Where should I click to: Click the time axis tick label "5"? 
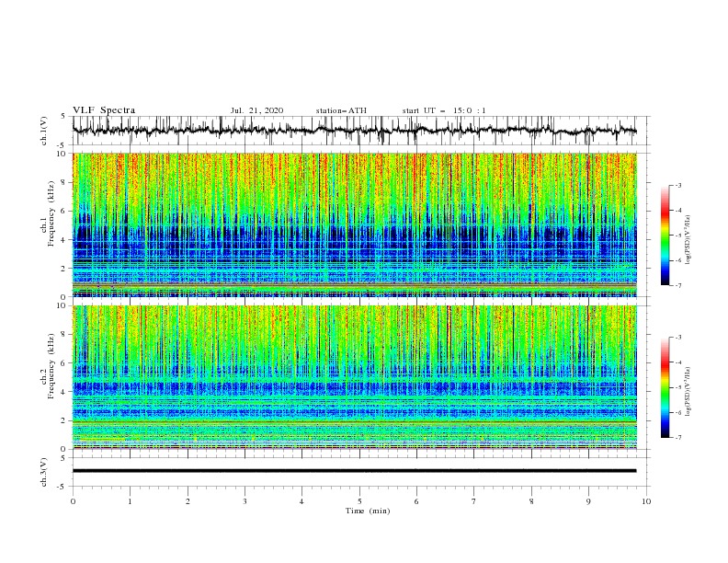click(x=359, y=501)
